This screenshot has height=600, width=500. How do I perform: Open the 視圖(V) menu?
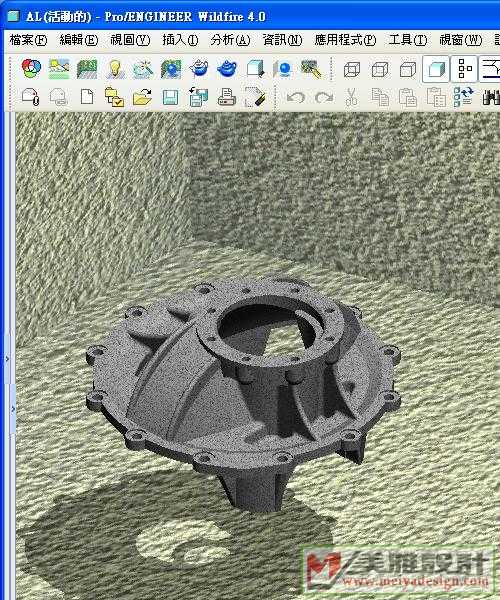click(x=130, y=40)
